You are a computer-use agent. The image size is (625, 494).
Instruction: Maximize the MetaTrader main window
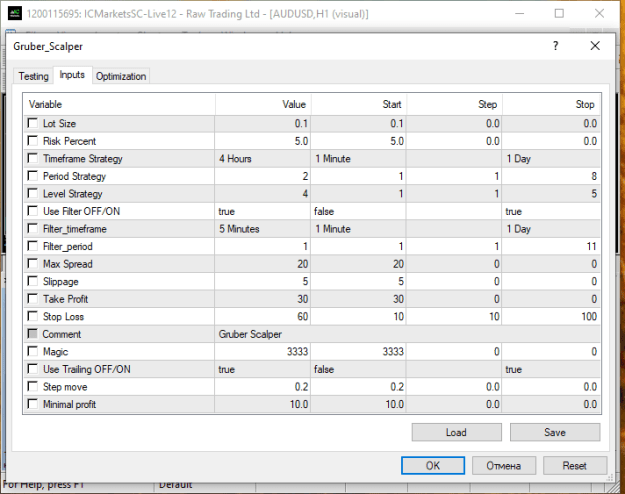(559, 14)
